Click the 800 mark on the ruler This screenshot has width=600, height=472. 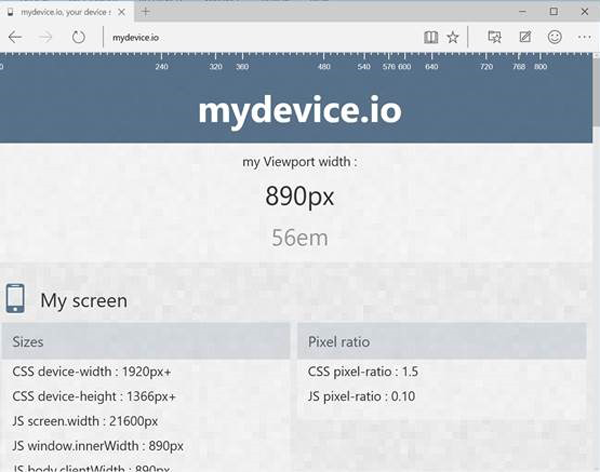point(540,67)
